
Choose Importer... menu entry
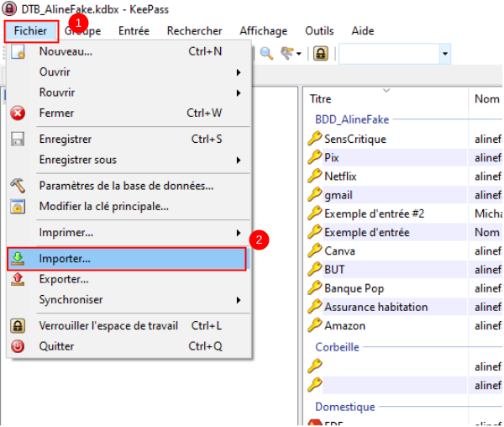click(127, 259)
